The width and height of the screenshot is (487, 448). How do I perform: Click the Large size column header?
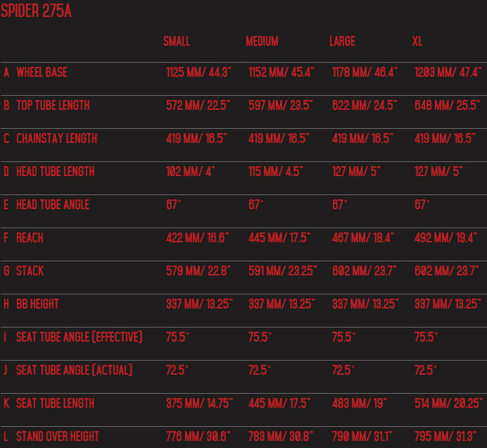(342, 42)
